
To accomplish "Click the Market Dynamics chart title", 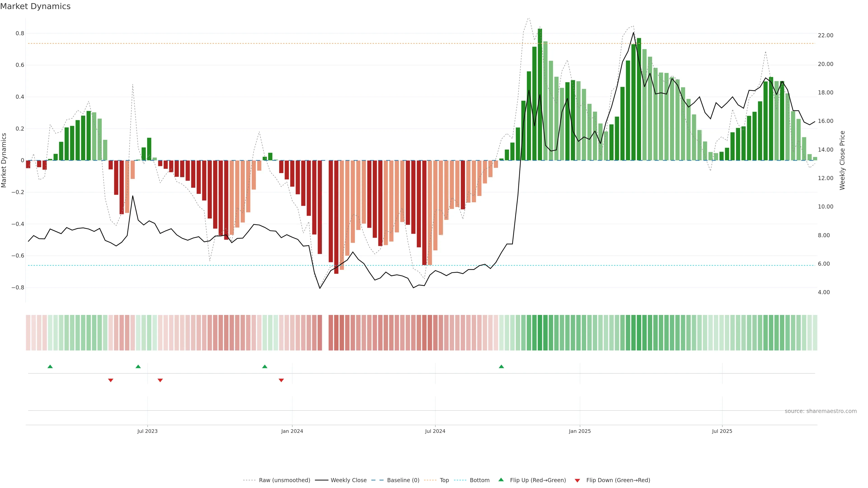I will (x=35, y=6).
